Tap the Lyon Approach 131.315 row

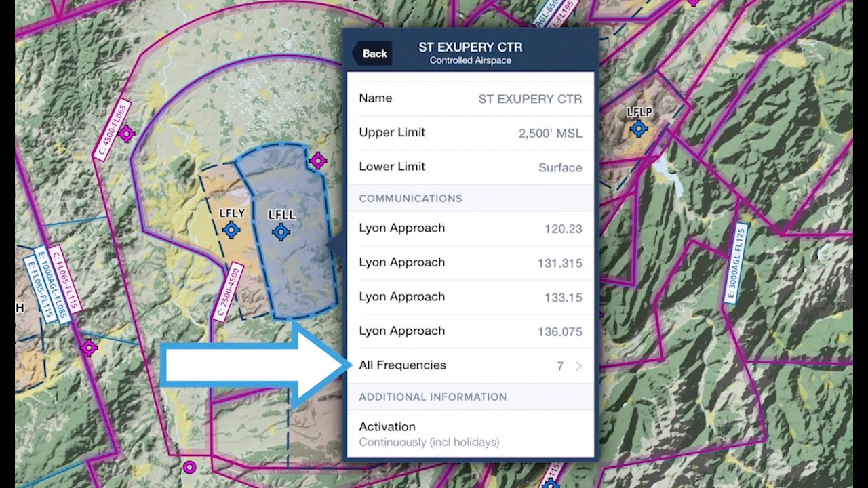click(x=471, y=263)
